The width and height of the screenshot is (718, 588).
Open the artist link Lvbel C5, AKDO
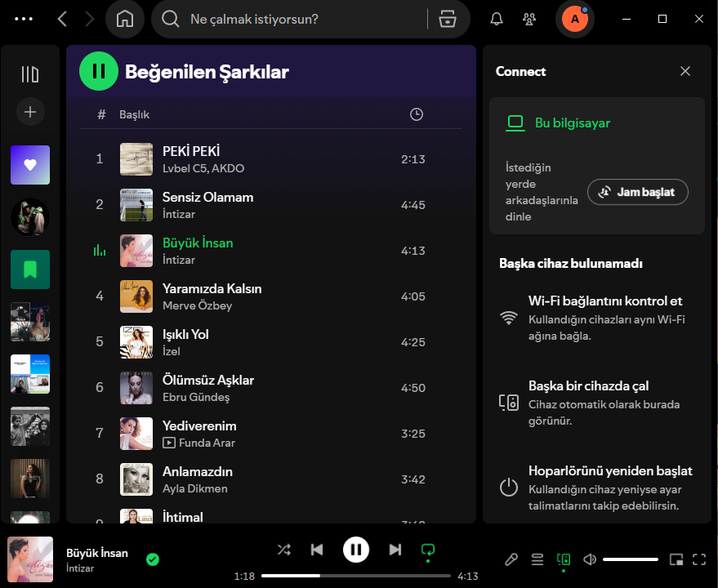click(203, 168)
